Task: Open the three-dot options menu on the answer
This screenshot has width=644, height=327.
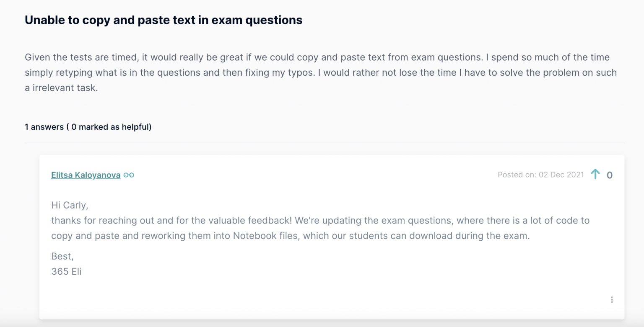Action: coord(612,300)
